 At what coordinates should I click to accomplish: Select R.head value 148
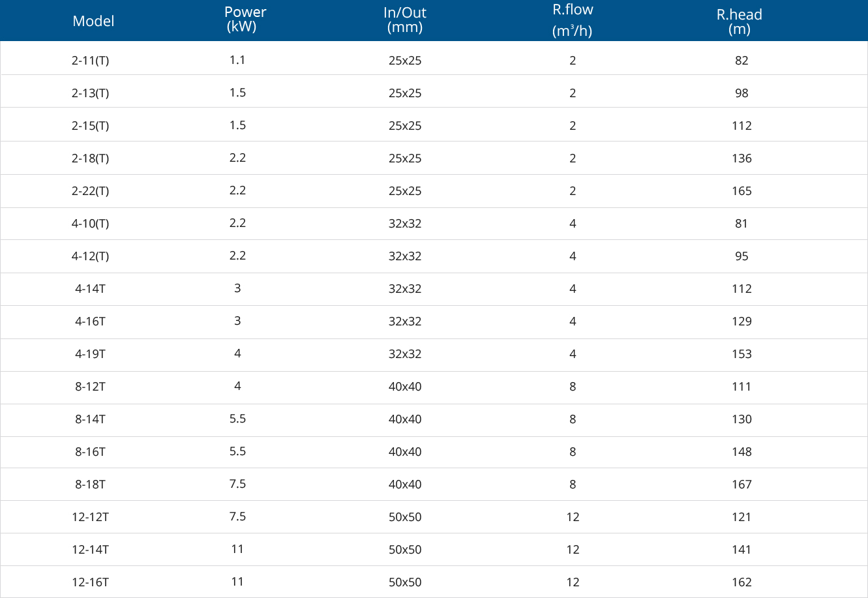coord(741,452)
